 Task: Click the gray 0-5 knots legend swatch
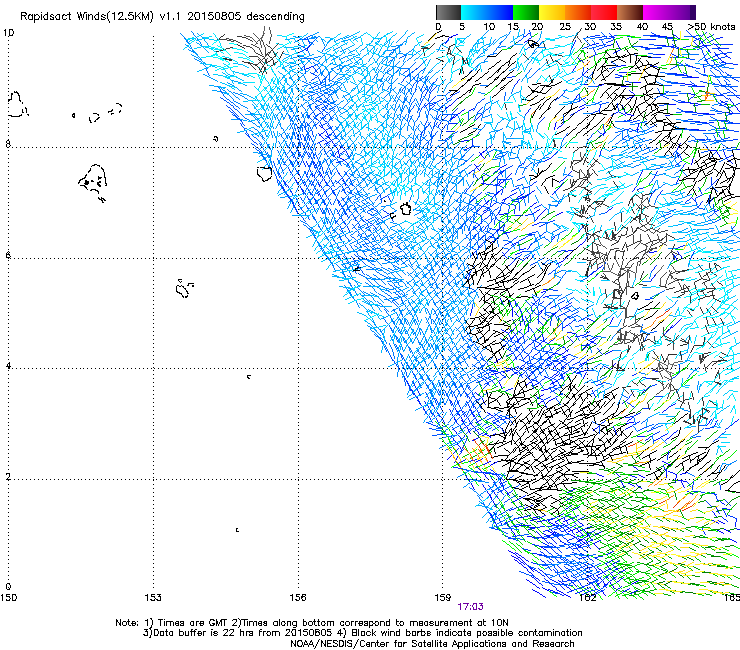point(448,12)
